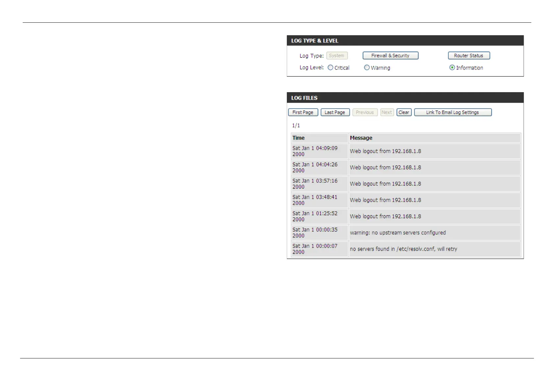Viewport: 554px width, 392px height.
Task: Select the 00:00:35 log time entry
Action: coord(319,233)
